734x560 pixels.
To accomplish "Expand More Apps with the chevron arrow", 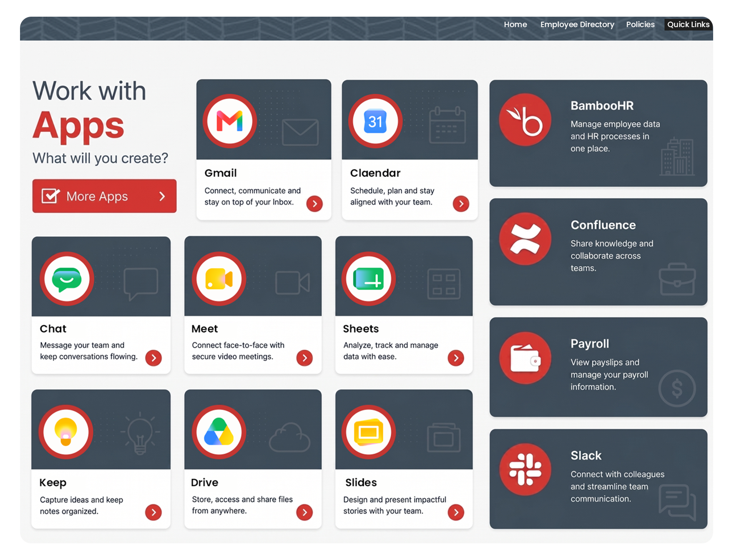I will click(162, 196).
